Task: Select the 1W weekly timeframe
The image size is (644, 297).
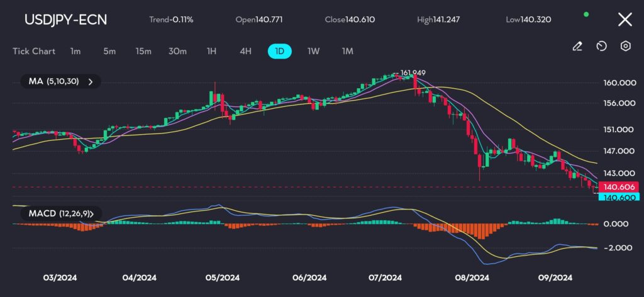Action: click(x=313, y=51)
